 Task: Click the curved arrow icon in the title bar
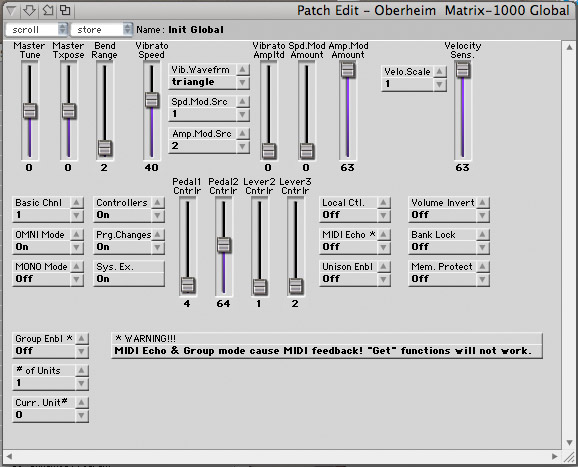tap(48, 10)
